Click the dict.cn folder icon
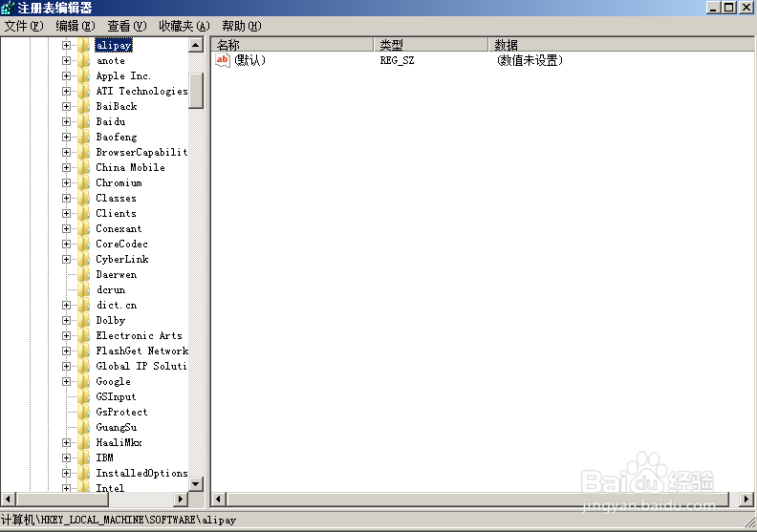 pos(84,305)
